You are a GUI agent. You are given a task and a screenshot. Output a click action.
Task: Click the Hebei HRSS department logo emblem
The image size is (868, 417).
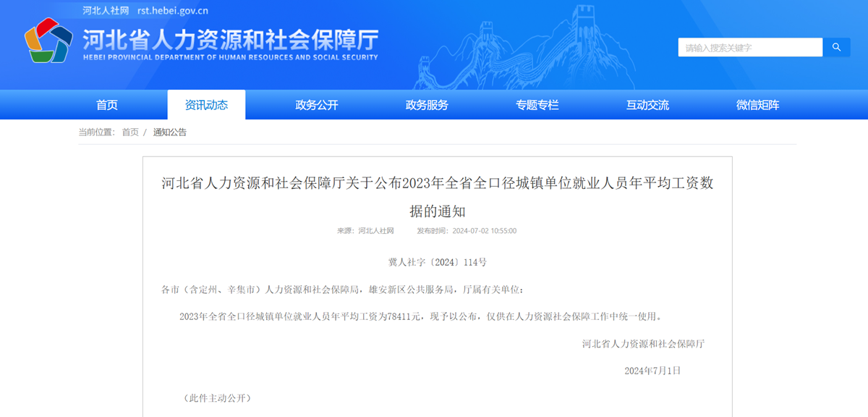click(48, 40)
